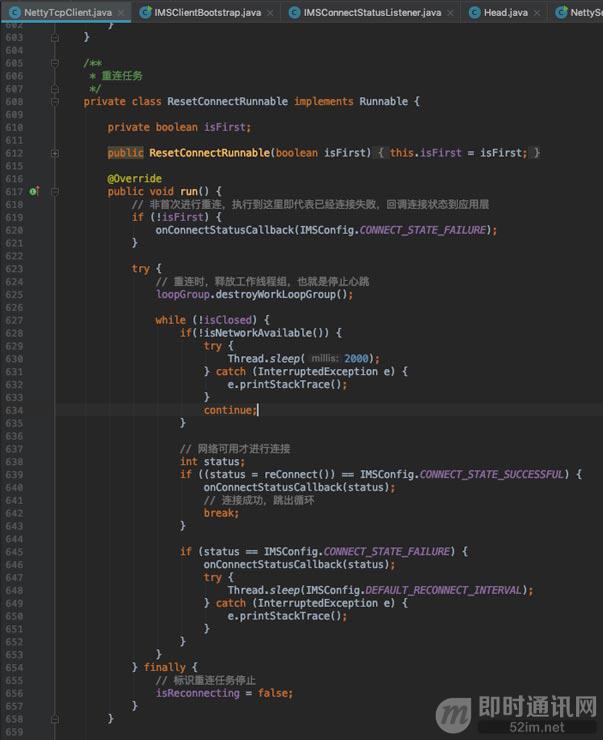Close the NettyTcpClient.java tab
The width and height of the screenshot is (603, 740).
121,13
